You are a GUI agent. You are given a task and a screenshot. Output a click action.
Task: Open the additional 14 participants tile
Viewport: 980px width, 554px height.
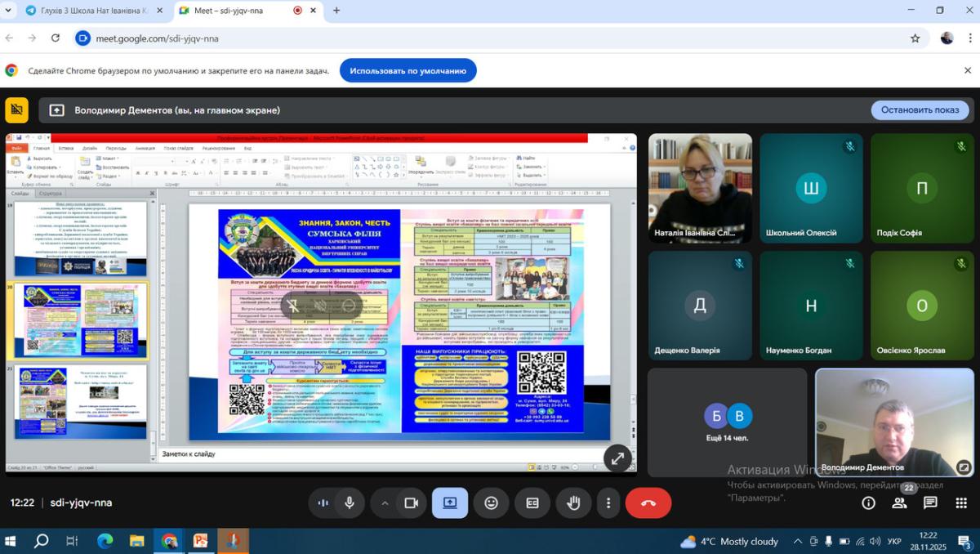pos(727,422)
